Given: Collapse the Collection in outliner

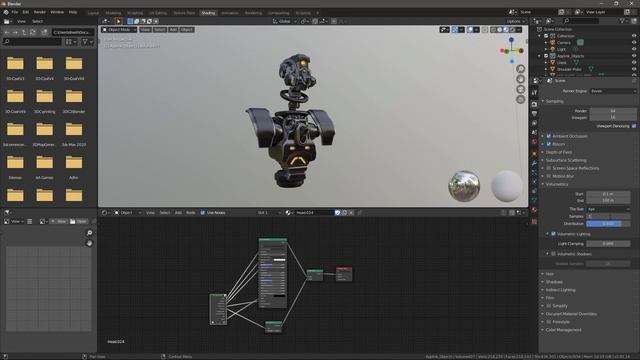Looking at the screenshot, I should 540,36.
